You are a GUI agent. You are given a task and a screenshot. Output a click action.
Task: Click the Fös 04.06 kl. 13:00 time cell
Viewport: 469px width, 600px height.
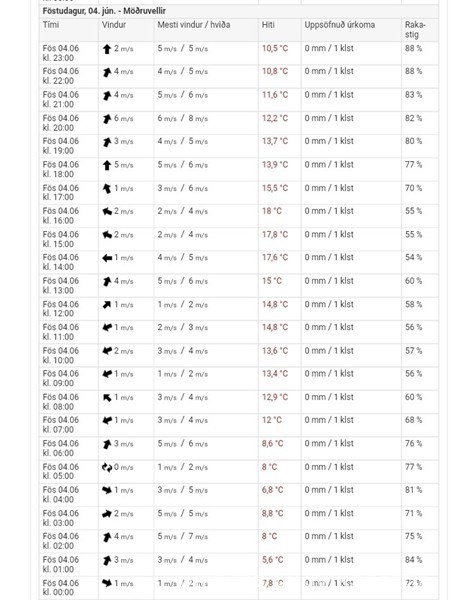click(x=61, y=285)
